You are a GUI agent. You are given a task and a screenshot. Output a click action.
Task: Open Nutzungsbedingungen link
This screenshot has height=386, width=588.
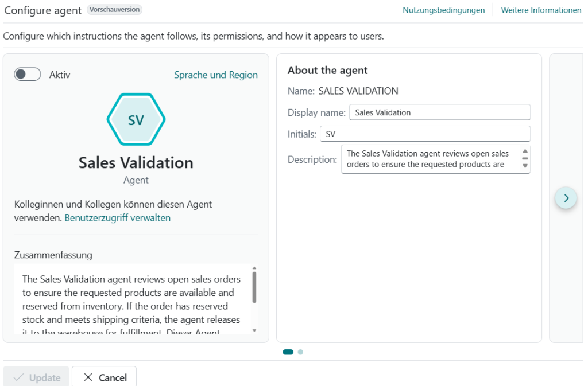443,10
